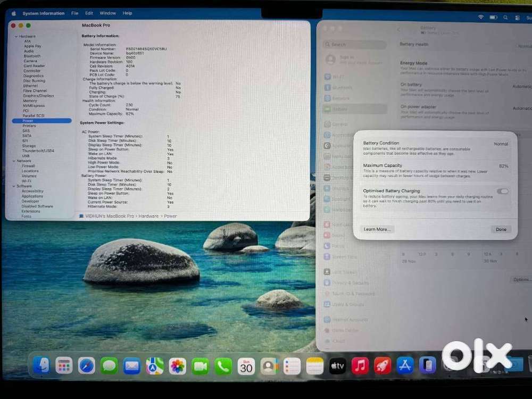Collapse the Software section in the sidebar
This screenshot has width=532, height=399.
(14, 186)
